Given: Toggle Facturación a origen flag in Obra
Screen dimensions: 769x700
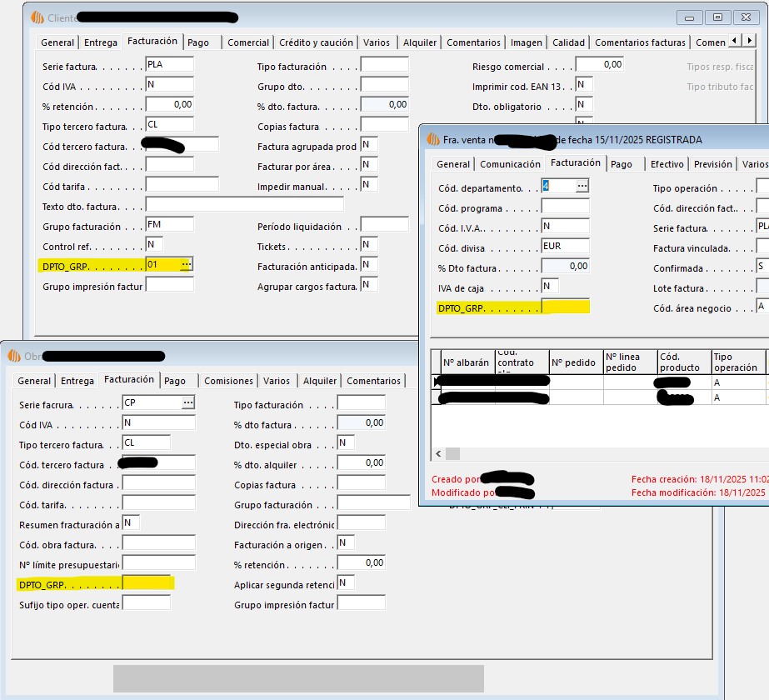Looking at the screenshot, I should pyautogui.click(x=346, y=542).
